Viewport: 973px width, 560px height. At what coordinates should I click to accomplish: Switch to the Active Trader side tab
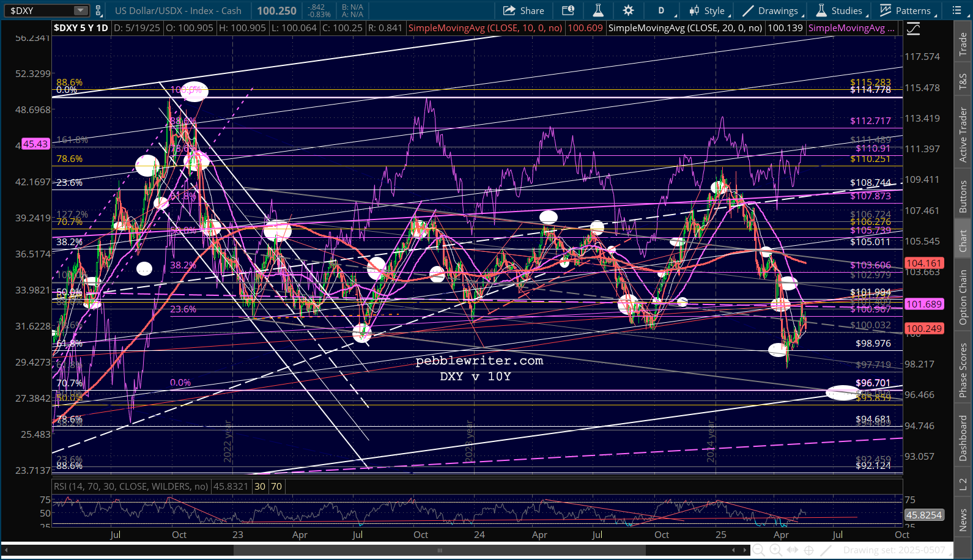click(x=963, y=134)
